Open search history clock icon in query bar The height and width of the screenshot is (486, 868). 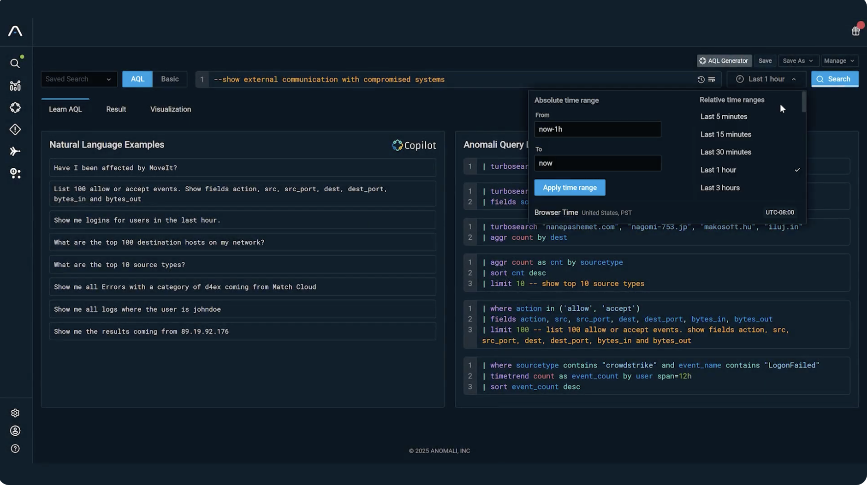[x=701, y=79]
